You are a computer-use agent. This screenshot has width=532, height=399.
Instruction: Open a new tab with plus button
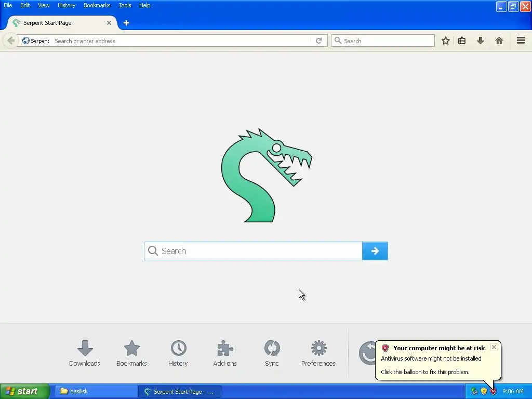point(126,23)
